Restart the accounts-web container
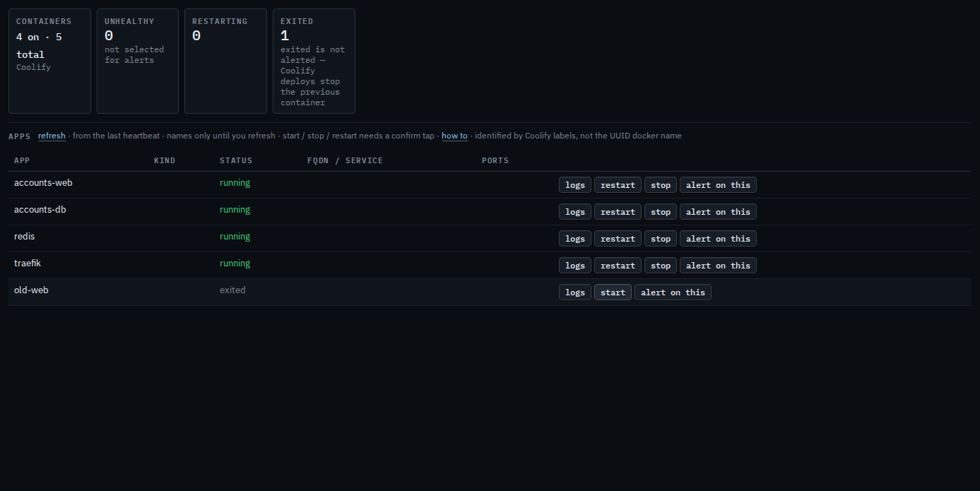This screenshot has width=980, height=491. pos(618,185)
